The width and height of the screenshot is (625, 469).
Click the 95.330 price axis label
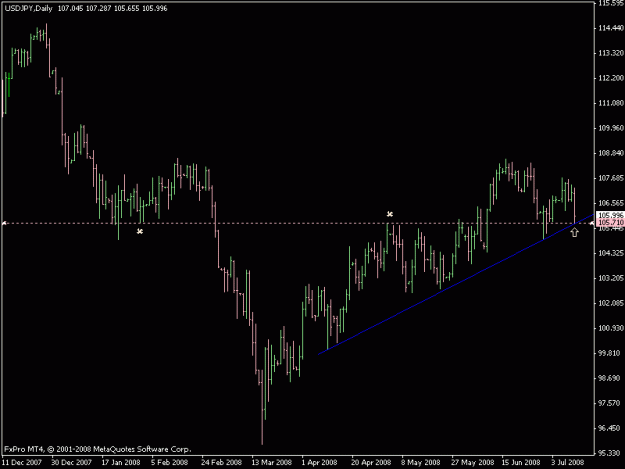point(611,453)
